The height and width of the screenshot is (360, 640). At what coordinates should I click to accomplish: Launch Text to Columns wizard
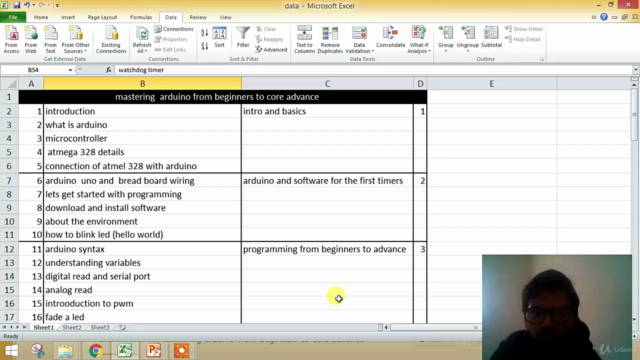coord(304,39)
